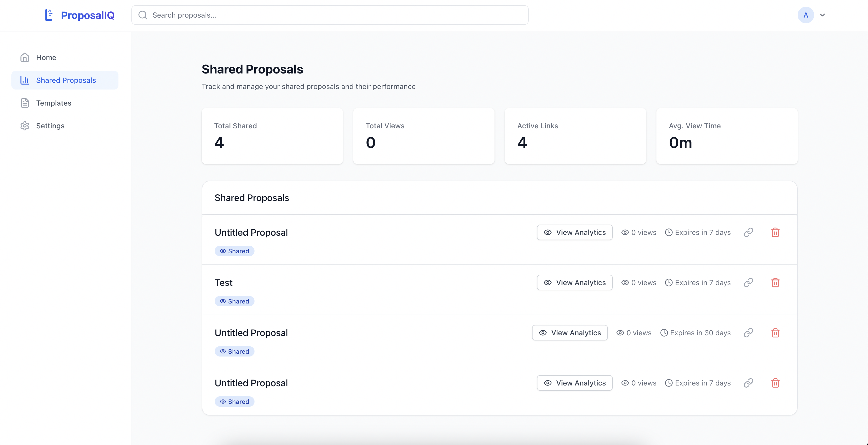View Analytics for the Test proposal
Screen dimensions: 868x445
pos(574,283)
